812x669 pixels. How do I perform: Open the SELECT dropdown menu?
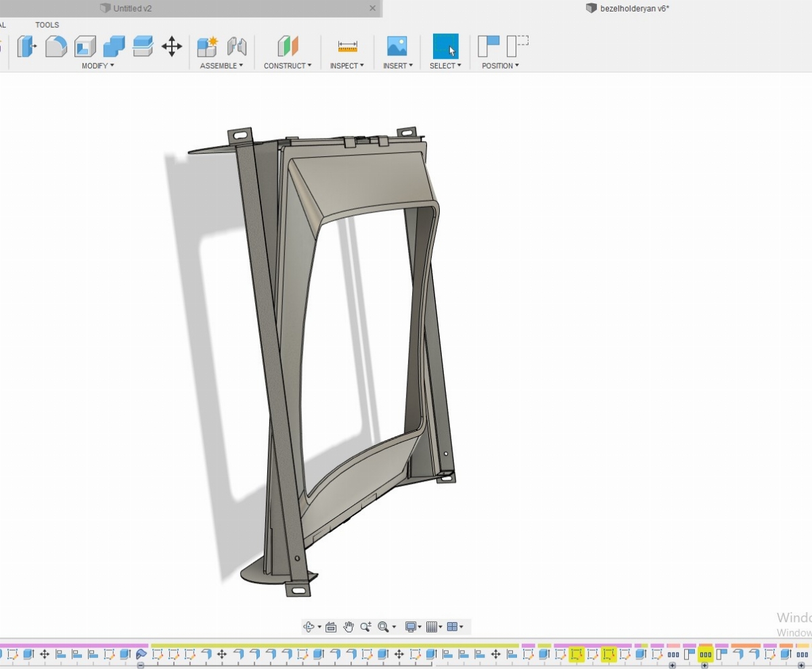click(445, 66)
